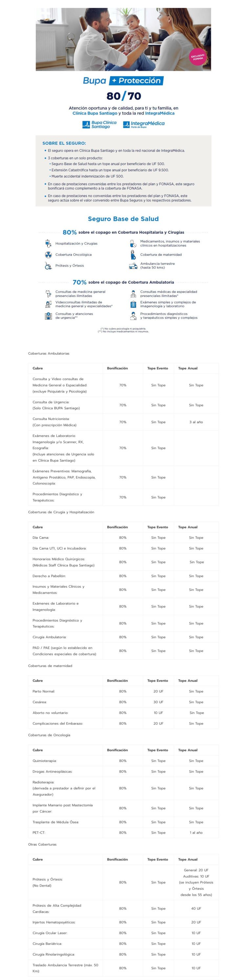The image size is (252, 980).
Task: Click the imagenología x-ray icon
Action: [133, 304]
